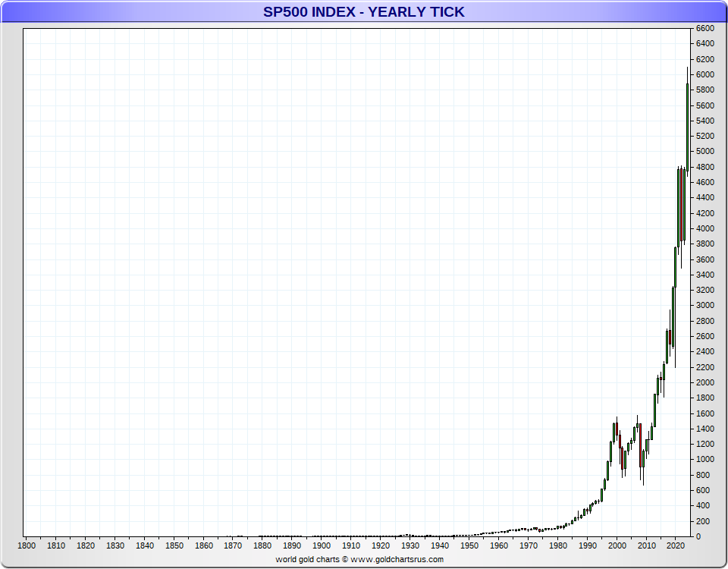Click the x-axis label 1840

pos(144,545)
